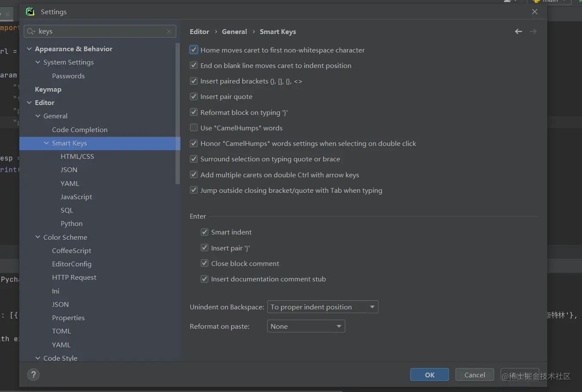Select TOML under Color Scheme
This screenshot has height=392, width=582.
(62, 331)
